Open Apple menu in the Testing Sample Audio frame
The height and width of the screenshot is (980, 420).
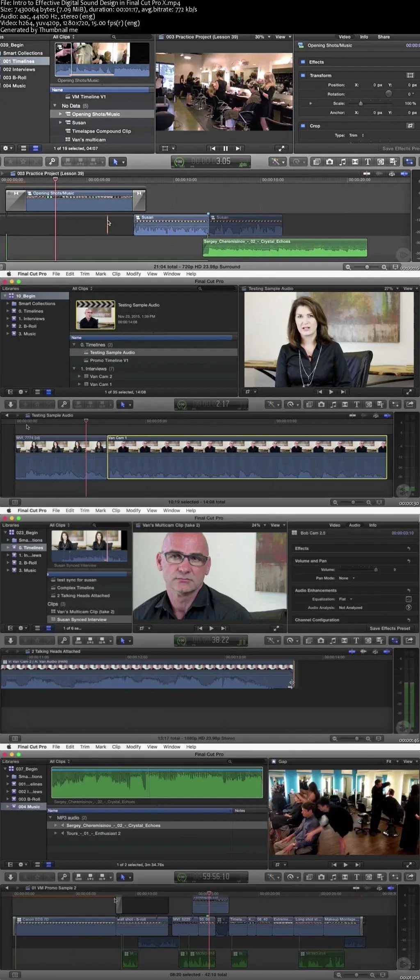(9, 274)
